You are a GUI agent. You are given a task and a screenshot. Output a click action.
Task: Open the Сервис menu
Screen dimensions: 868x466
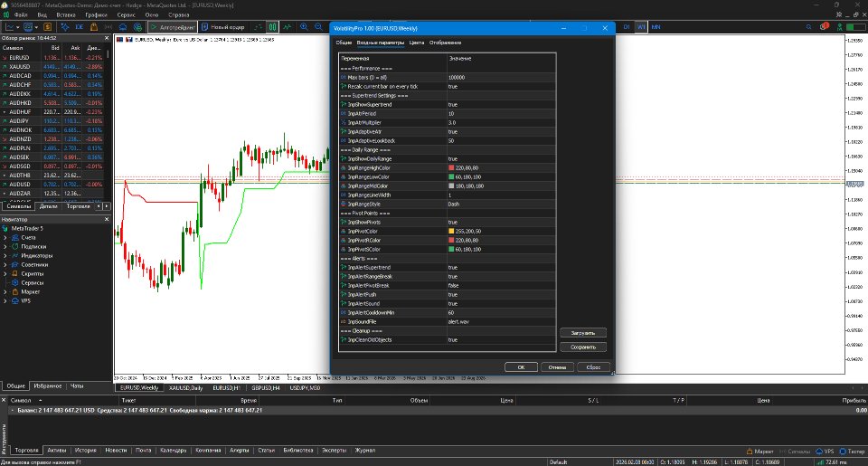[x=127, y=15]
